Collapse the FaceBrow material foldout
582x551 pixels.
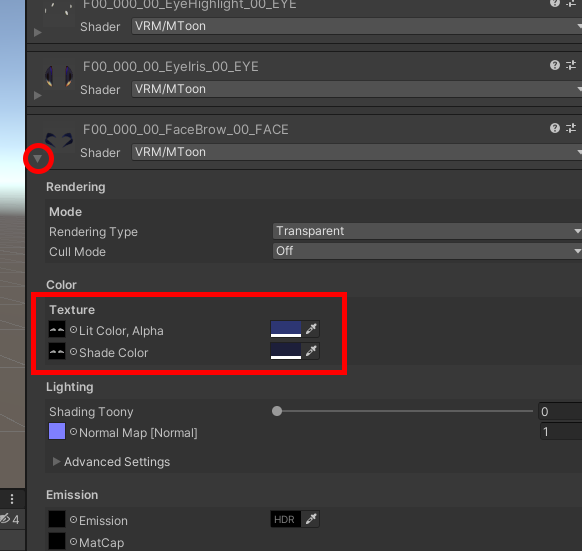[37, 159]
